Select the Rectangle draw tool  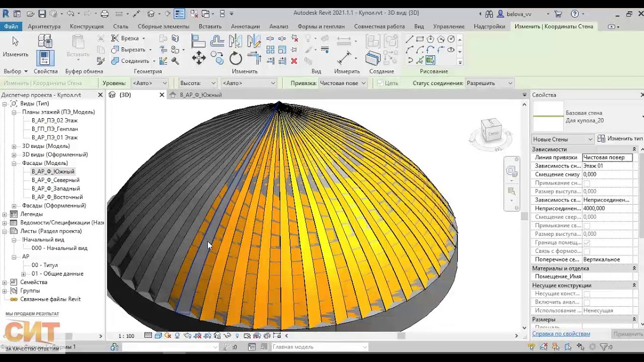[x=420, y=39]
